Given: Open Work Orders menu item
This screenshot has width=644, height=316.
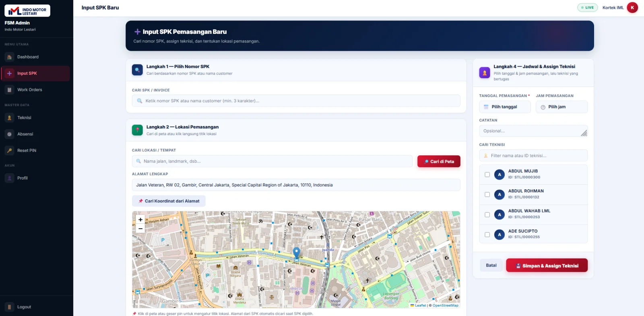Looking at the screenshot, I should pos(35,90).
